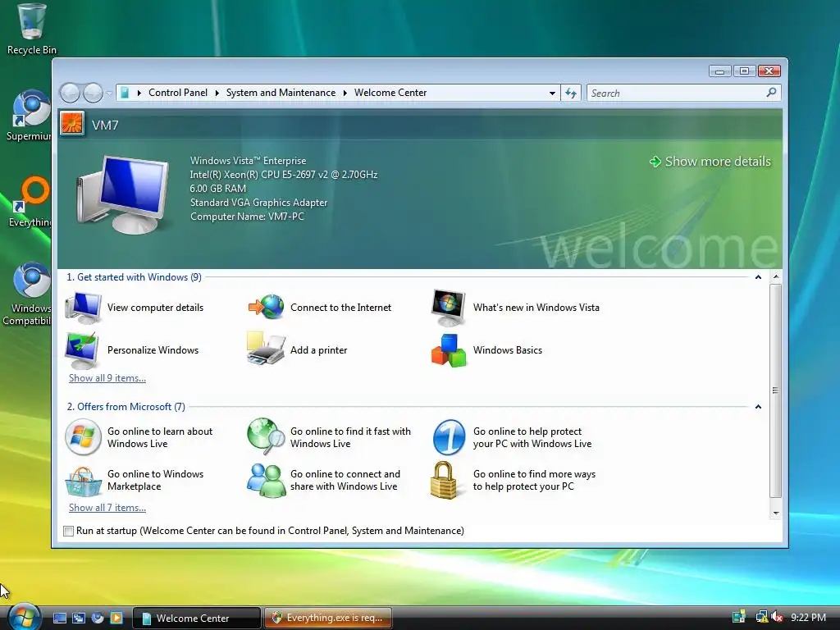Image resolution: width=840 pixels, height=630 pixels.
Task: Click the vertical scrollbar thumb
Action: [x=775, y=390]
